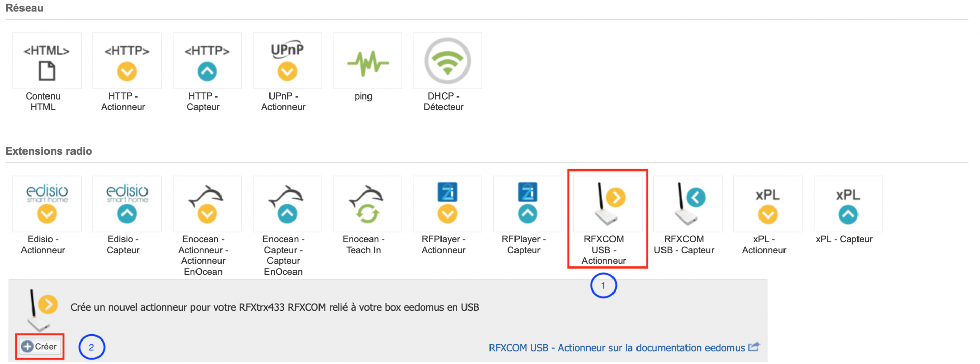Click the RFXCOM antenna image in description panel

coord(41,309)
